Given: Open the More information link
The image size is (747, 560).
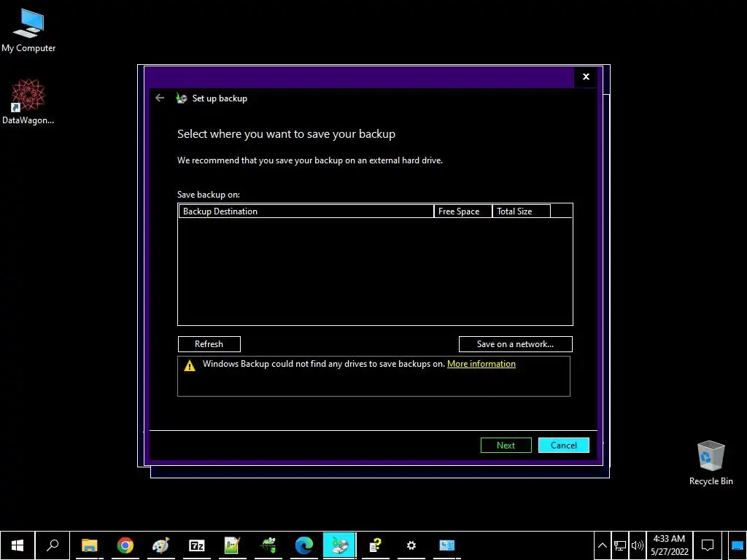Looking at the screenshot, I should (x=481, y=364).
